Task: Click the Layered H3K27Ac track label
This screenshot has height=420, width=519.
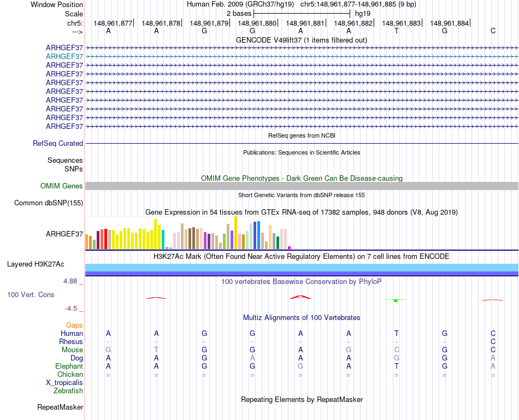Action: (x=36, y=264)
